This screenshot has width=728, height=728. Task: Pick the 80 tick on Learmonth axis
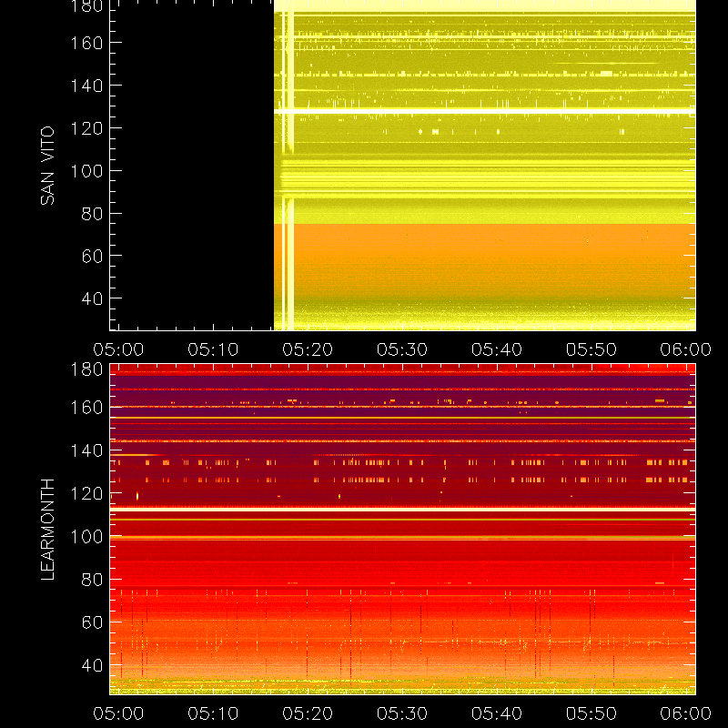92,580
